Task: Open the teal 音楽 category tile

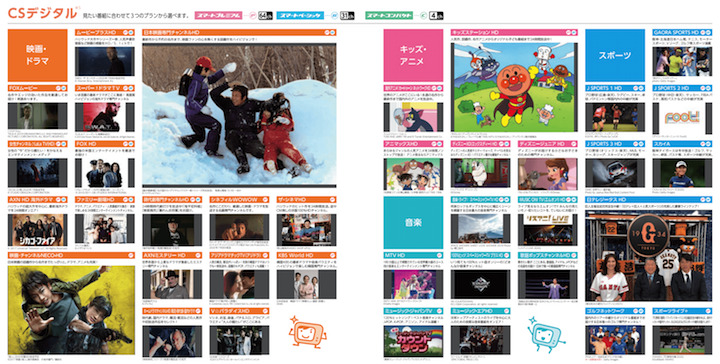Action: coord(413,223)
